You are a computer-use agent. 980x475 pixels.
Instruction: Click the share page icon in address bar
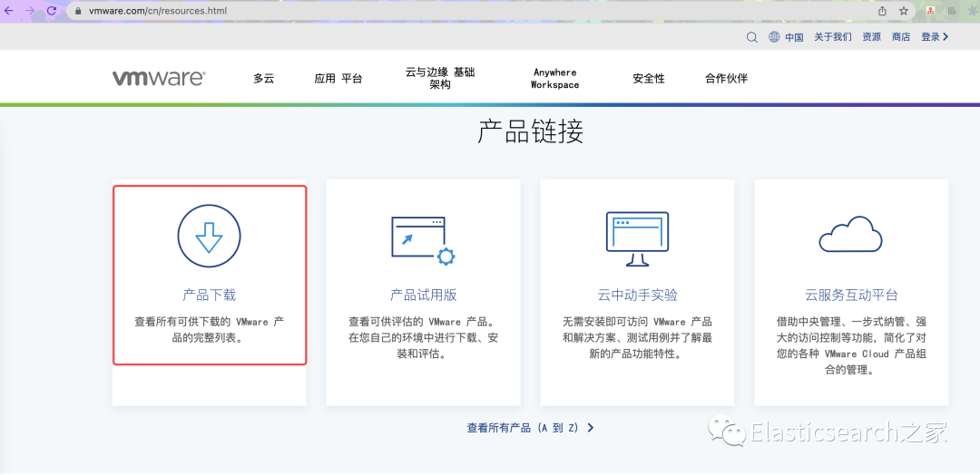[x=882, y=11]
